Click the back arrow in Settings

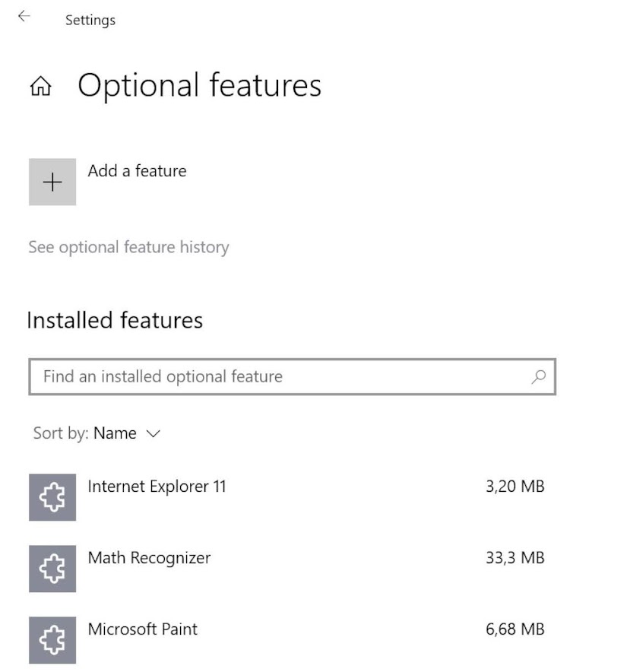[x=24, y=16]
